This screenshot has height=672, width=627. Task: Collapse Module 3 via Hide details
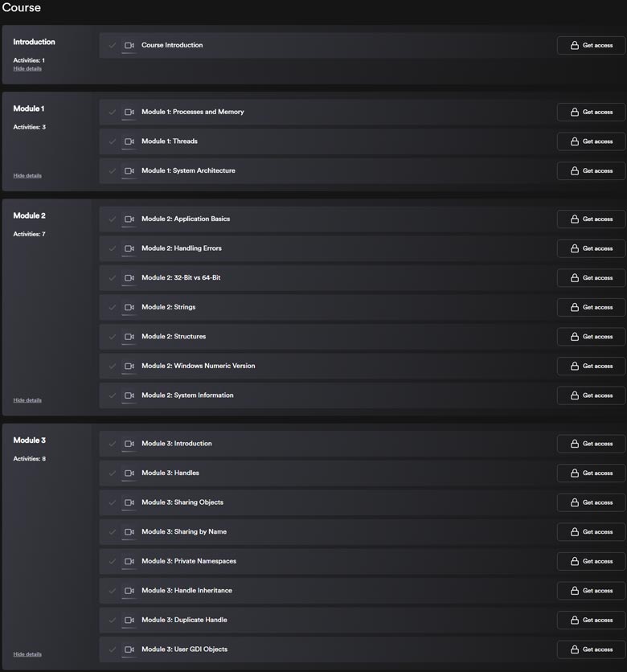(27, 654)
